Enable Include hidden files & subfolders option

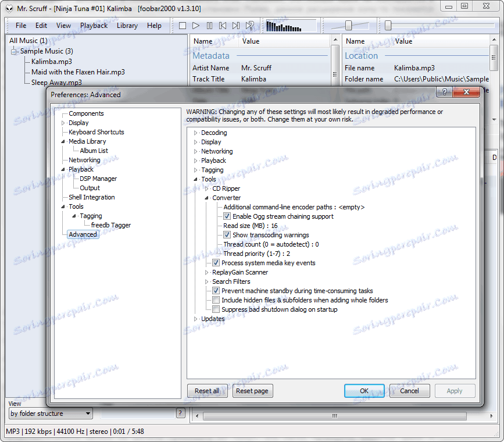coord(216,300)
